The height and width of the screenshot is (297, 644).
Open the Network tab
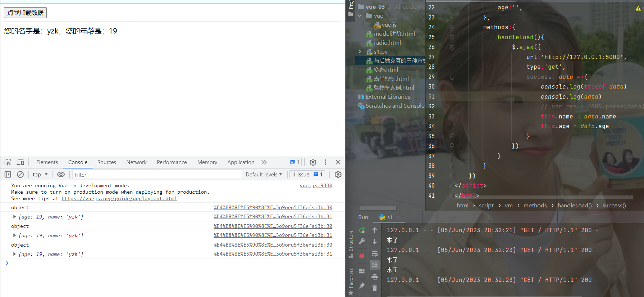pyautogui.click(x=136, y=162)
